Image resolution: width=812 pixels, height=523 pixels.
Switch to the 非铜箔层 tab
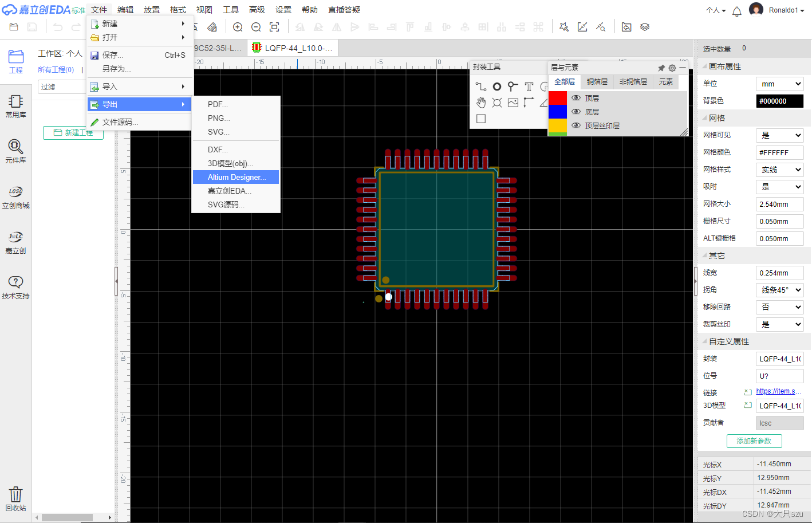[x=633, y=82]
